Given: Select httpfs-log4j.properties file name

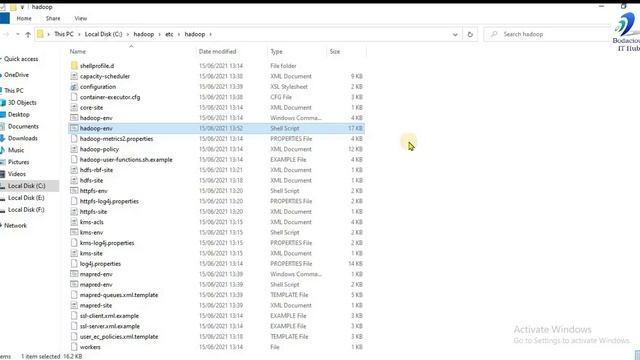Looking at the screenshot, I should click(109, 201).
